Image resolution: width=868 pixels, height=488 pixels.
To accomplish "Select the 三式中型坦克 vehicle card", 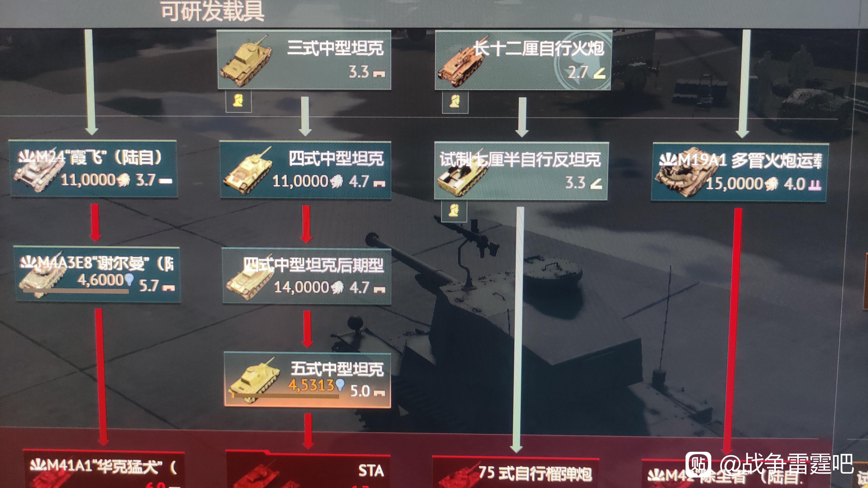I will 304,60.
